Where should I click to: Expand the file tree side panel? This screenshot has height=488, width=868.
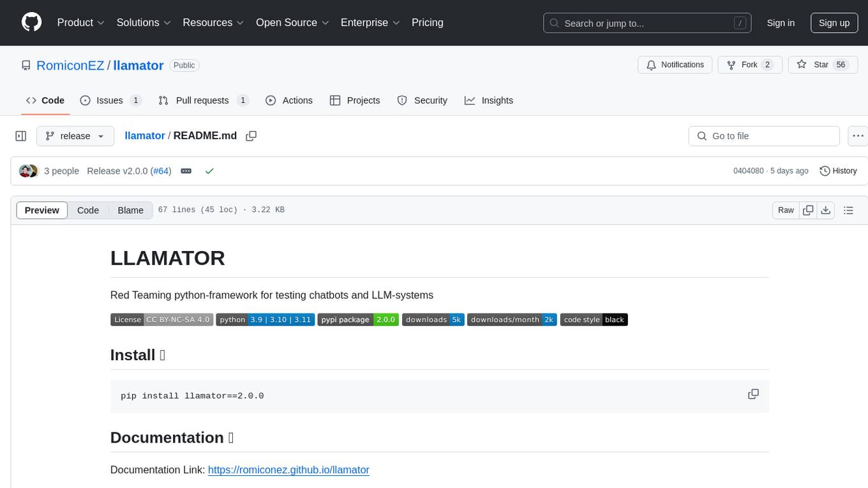point(21,136)
